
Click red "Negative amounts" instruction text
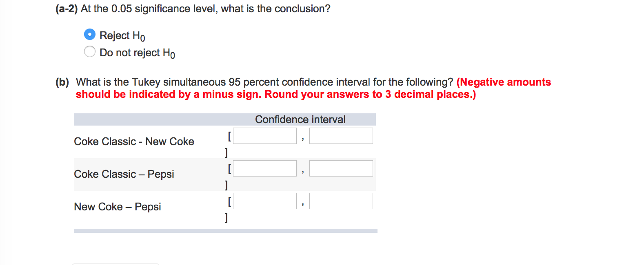[x=504, y=82]
